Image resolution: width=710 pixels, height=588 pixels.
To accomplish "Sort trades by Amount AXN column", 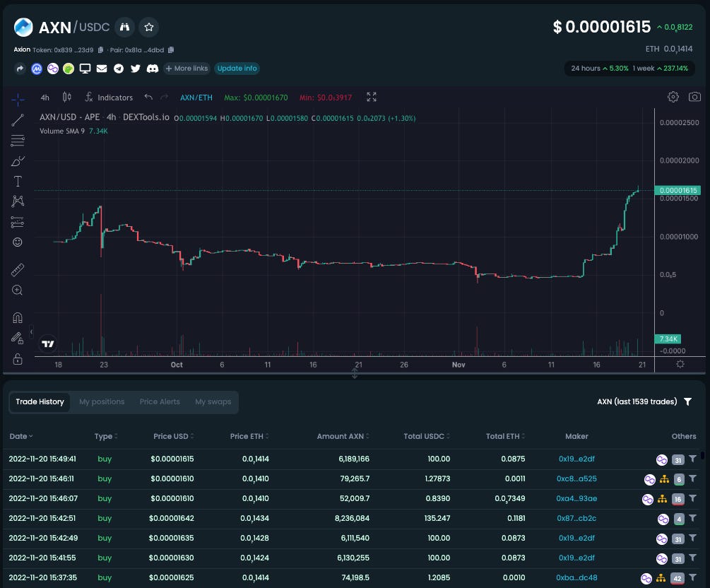I will (343, 436).
